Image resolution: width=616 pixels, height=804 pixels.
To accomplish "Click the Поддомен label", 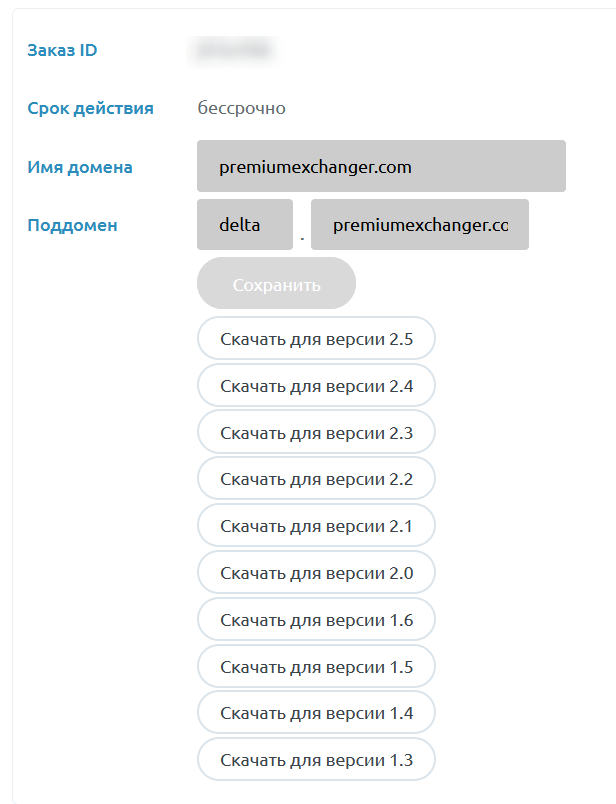I will click(x=72, y=225).
